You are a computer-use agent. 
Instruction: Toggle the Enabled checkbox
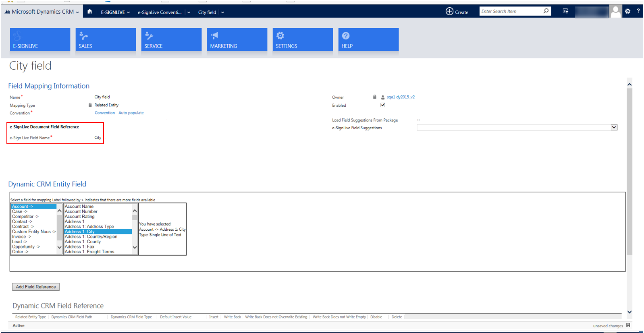(x=383, y=105)
